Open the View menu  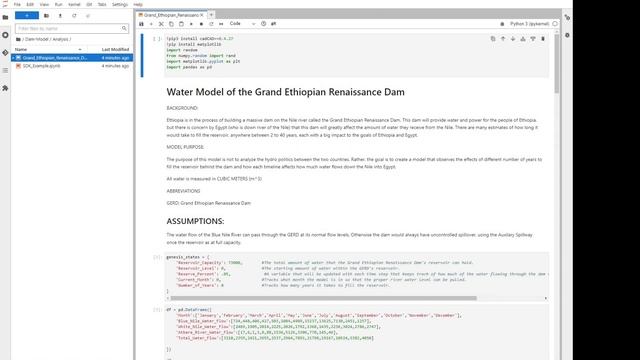pyautogui.click(x=44, y=4)
